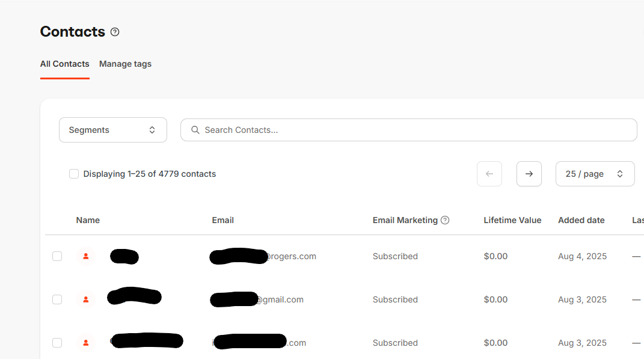Open the Segments dropdown
Image resolution: width=644 pixels, height=359 pixels.
click(x=112, y=130)
